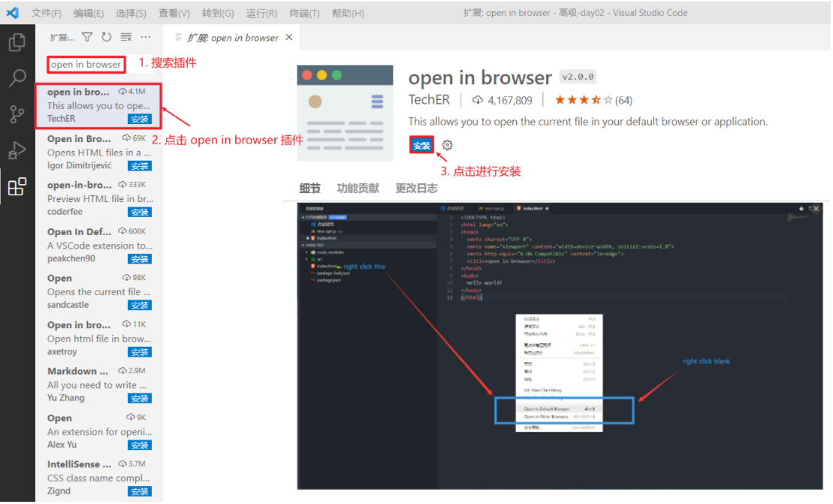The width and height of the screenshot is (833, 504).
Task: Click the open in browser extension logo
Action: point(345,113)
